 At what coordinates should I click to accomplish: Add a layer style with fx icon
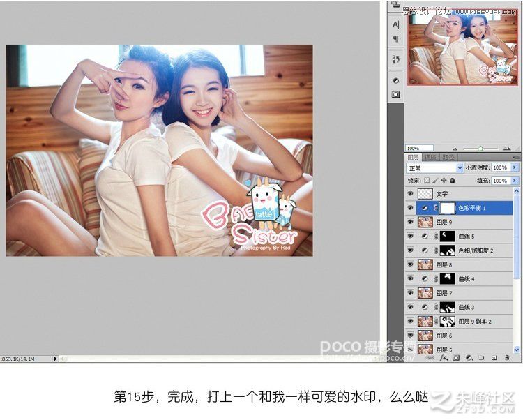444,358
